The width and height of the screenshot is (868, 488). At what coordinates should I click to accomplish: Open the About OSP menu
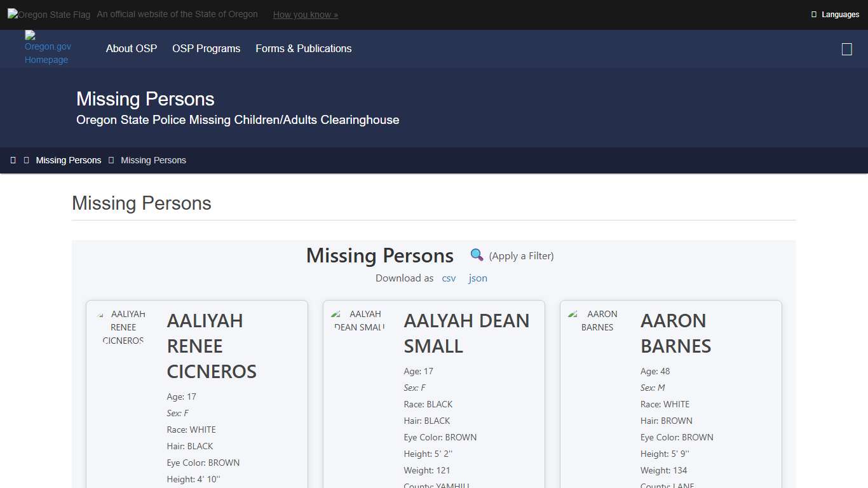click(x=132, y=48)
